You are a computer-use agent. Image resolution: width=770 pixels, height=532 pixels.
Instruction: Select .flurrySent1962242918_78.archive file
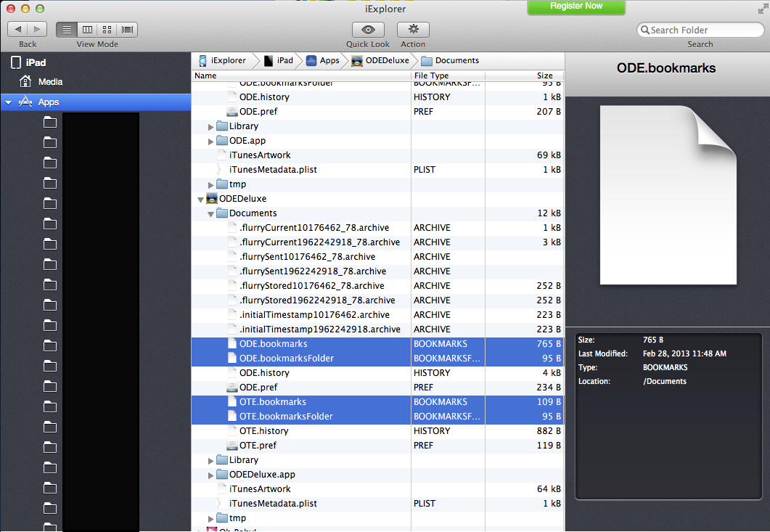(377, 271)
